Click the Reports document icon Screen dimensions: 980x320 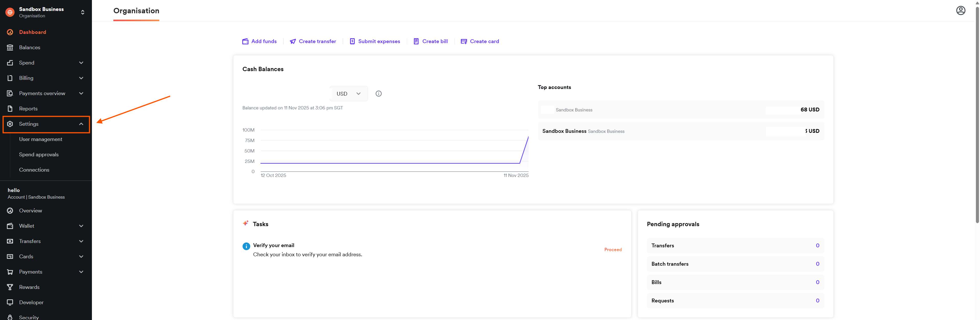[10, 109]
